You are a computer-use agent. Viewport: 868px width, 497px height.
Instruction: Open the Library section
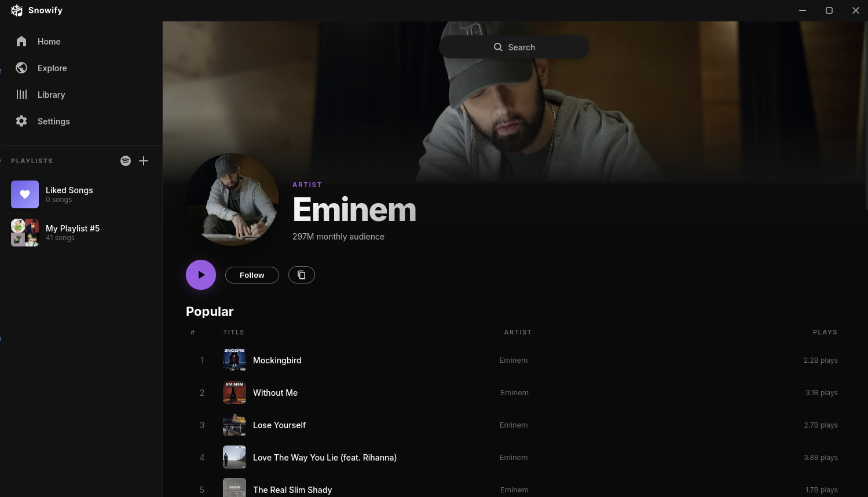[81, 95]
